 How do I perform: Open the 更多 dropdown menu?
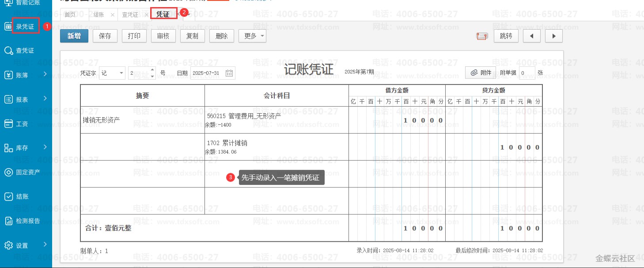click(x=252, y=36)
